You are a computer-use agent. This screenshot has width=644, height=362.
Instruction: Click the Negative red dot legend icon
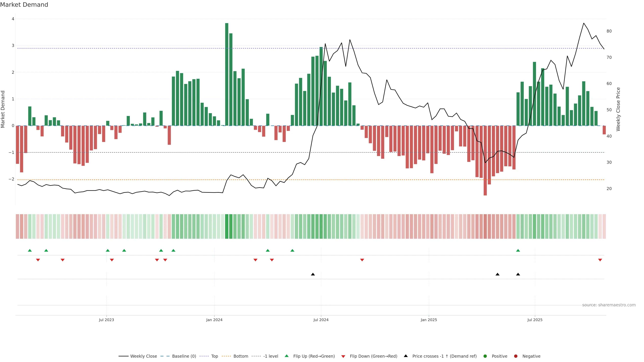click(x=516, y=356)
